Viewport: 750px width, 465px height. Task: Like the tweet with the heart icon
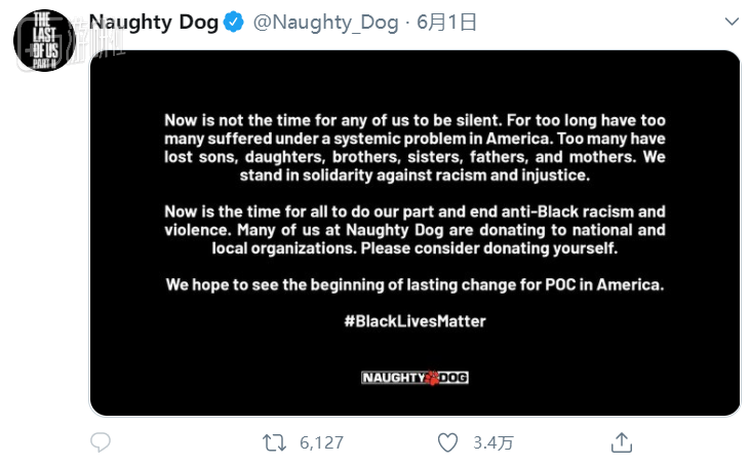pos(448,442)
